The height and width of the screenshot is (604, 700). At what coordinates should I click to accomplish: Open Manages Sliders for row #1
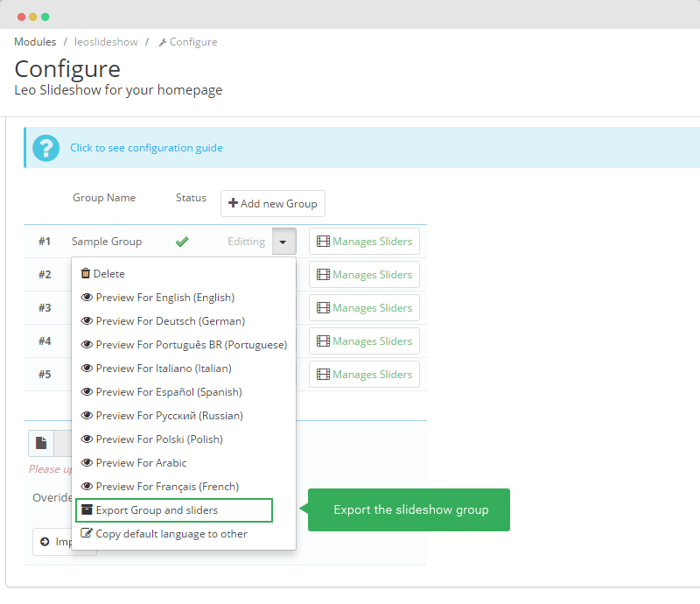(364, 242)
